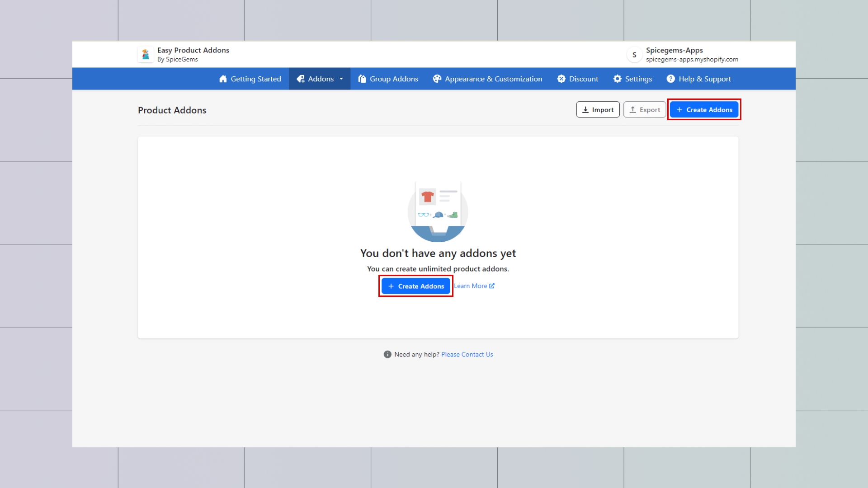
Task: Go to Getting Started tab
Action: tap(255, 79)
